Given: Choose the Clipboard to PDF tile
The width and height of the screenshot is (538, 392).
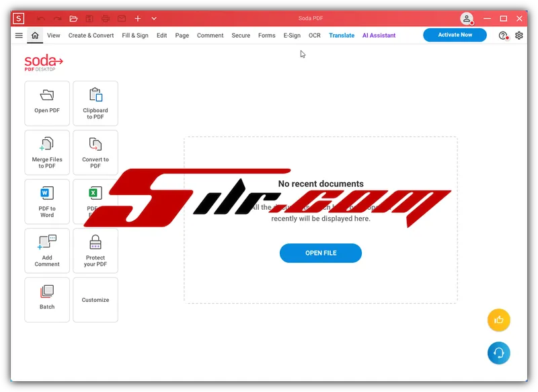Looking at the screenshot, I should click(x=95, y=104).
